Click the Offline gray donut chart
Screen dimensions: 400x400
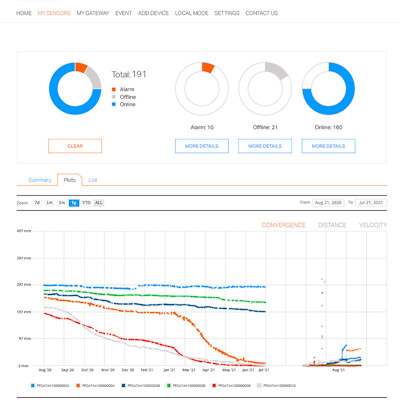(x=265, y=88)
